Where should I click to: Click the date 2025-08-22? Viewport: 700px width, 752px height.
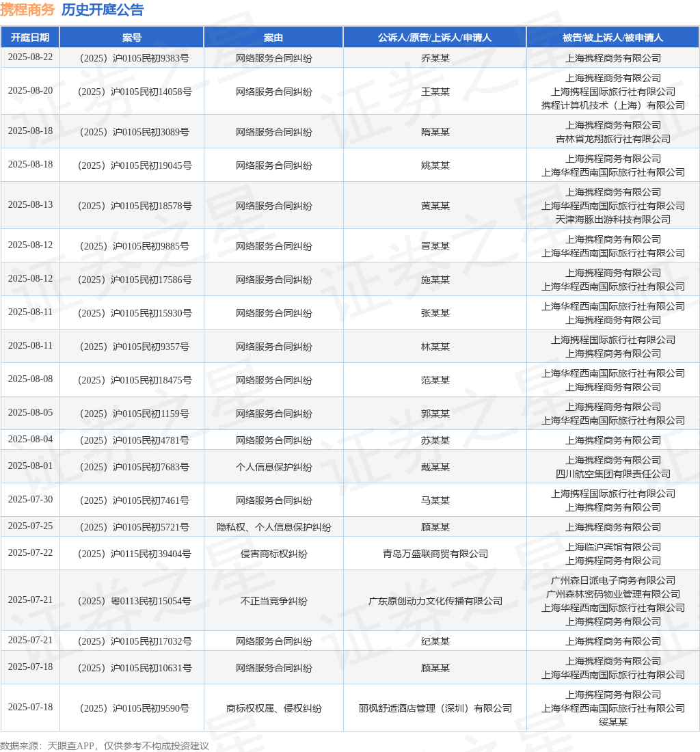tap(30, 57)
